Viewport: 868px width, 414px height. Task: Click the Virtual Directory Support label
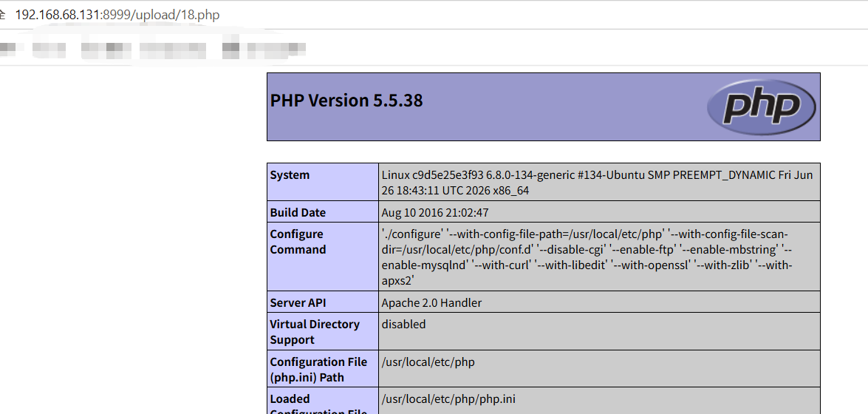click(315, 332)
